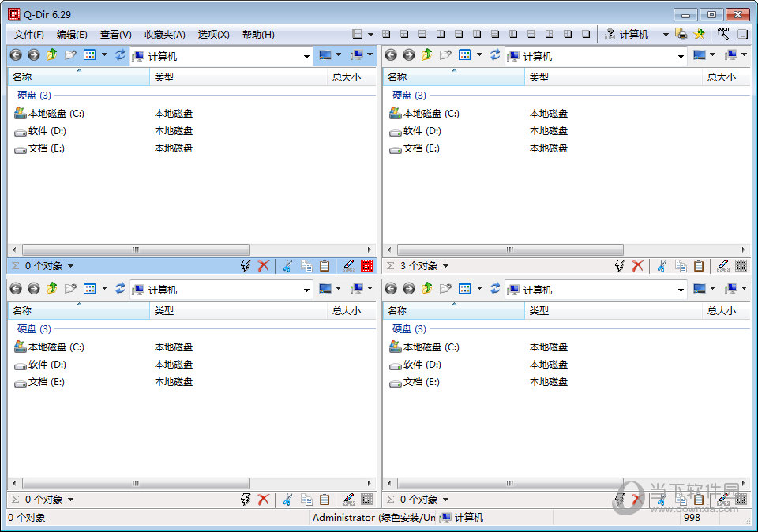
Task: Select 文档 (E:) in top-right pane
Action: [415, 148]
